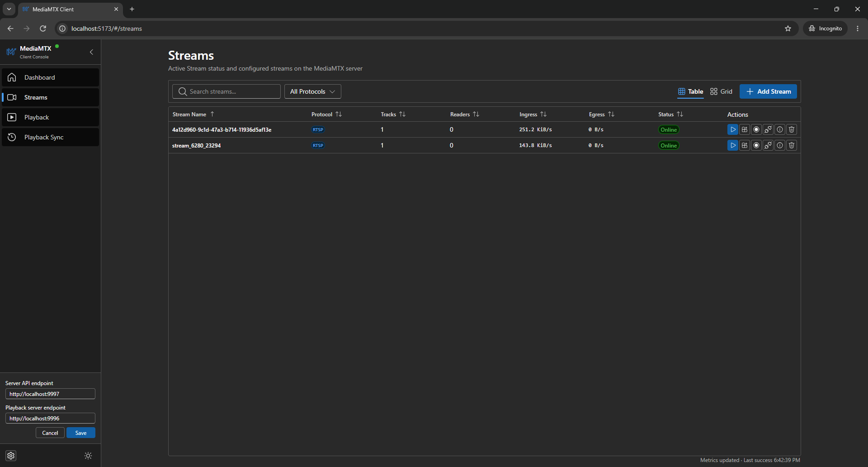Viewport: 868px width, 467px height.
Task: Edit Playback server endpoint field
Action: [50, 418]
